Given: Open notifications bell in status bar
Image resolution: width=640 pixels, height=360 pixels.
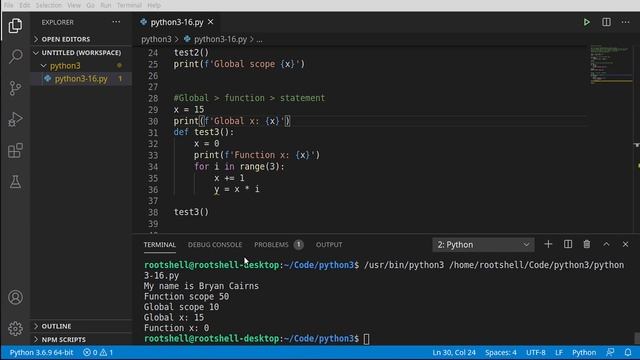Looking at the screenshot, I should tap(628, 352).
